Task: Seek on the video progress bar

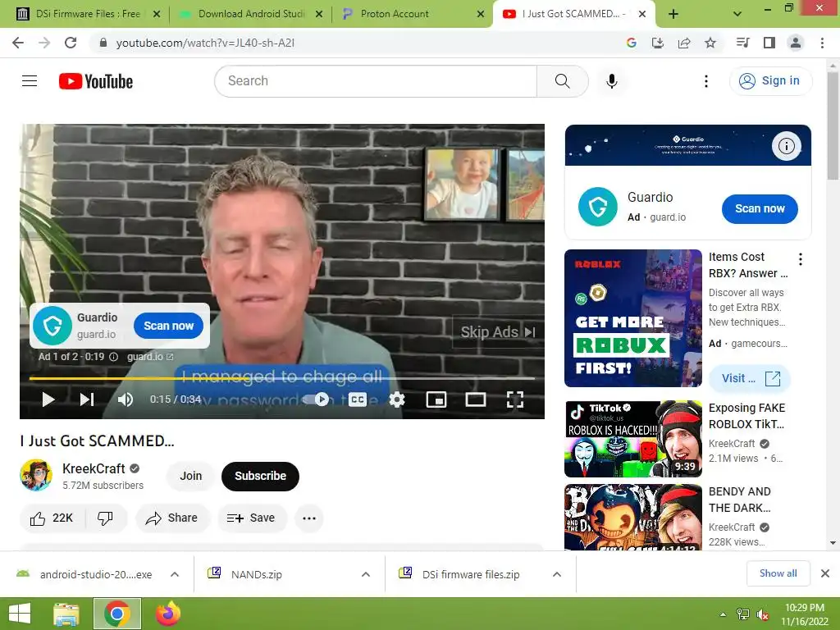Action: (282, 378)
